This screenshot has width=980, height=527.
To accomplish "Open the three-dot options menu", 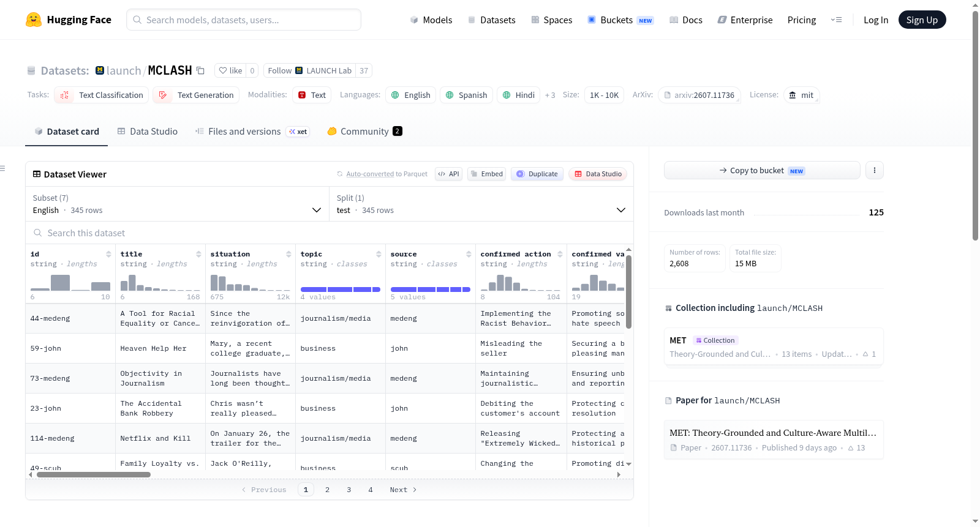I will [x=875, y=170].
